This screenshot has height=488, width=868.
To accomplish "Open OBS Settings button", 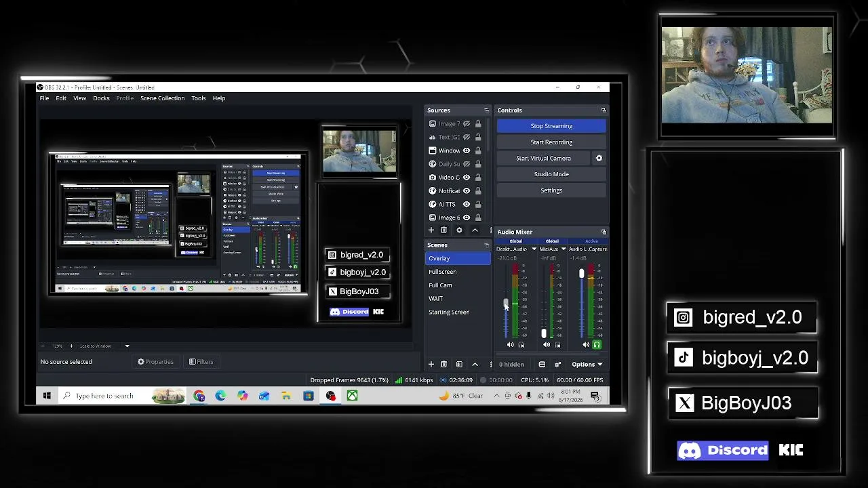I will [551, 190].
